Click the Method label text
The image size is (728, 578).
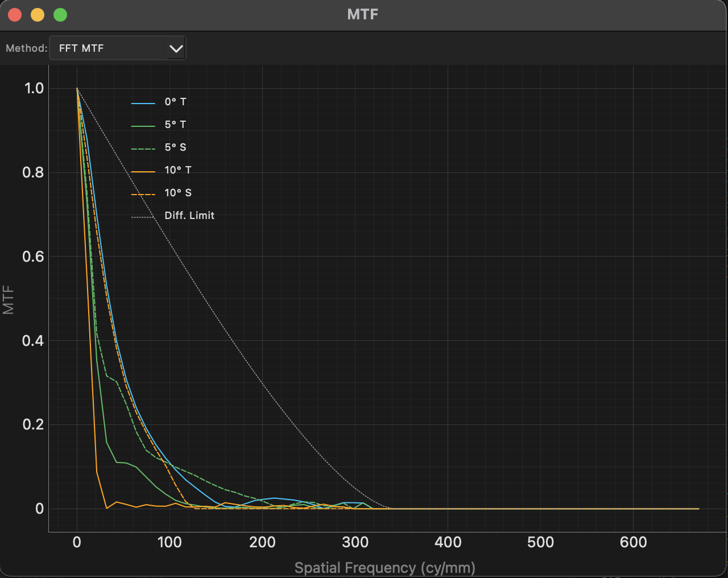[26, 48]
